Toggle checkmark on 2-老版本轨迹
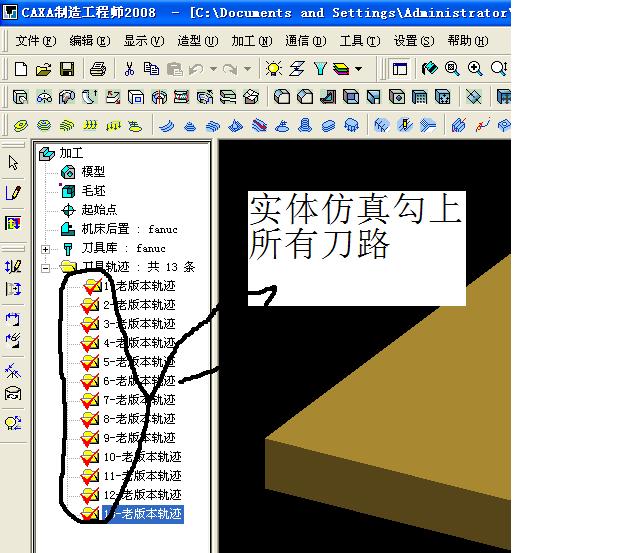Image resolution: width=640 pixels, height=553 pixels. coord(90,305)
